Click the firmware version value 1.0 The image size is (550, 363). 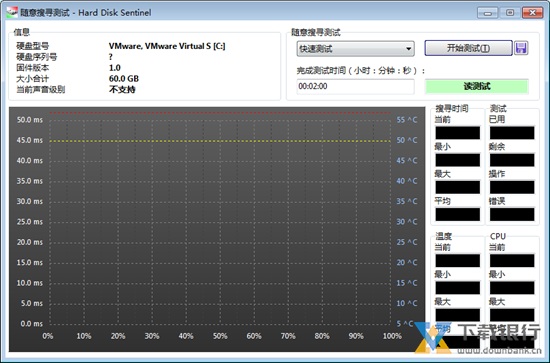115,68
